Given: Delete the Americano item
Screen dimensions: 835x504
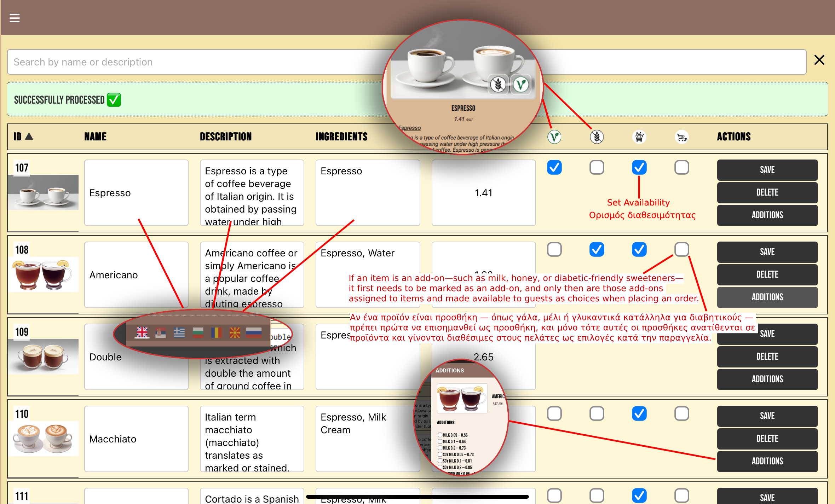Looking at the screenshot, I should [x=767, y=274].
